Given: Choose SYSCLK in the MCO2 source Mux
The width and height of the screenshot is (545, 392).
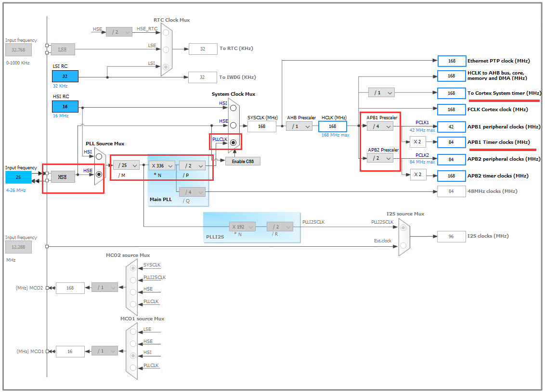Looking at the screenshot, I should coord(133,268).
